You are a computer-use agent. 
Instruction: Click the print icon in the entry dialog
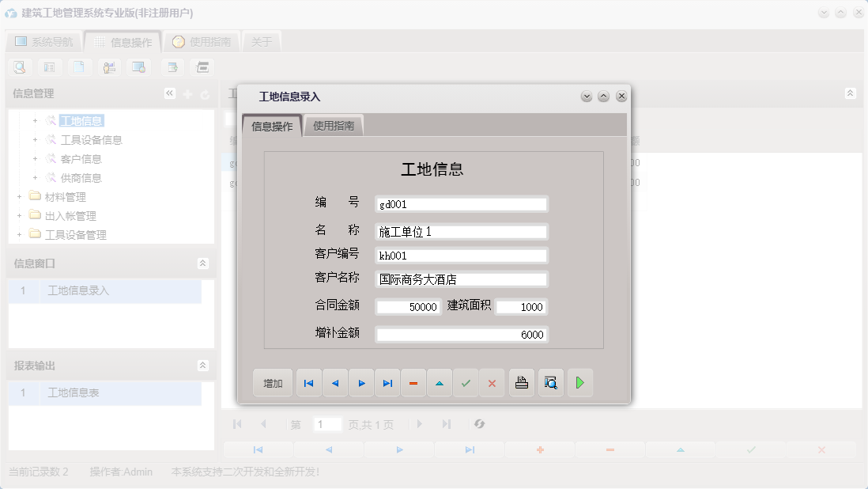pos(521,382)
